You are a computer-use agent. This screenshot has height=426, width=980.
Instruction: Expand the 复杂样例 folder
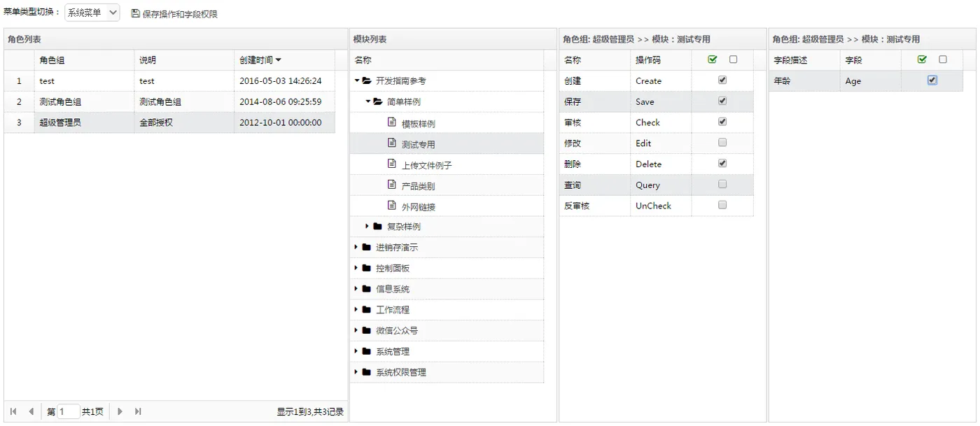click(367, 227)
